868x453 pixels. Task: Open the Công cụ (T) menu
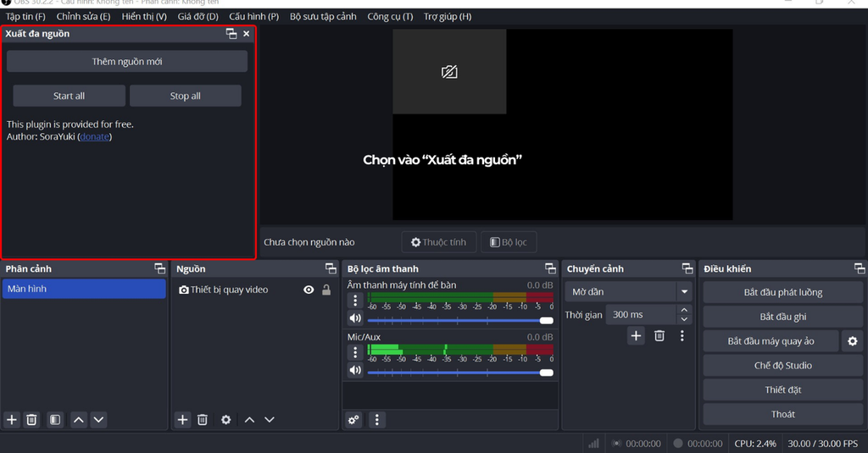[x=390, y=17]
